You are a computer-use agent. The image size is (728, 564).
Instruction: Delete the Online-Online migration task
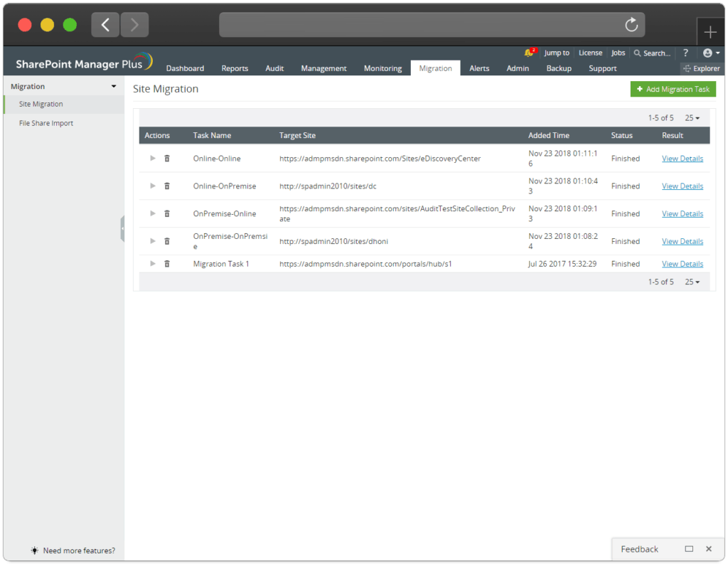[x=167, y=159]
